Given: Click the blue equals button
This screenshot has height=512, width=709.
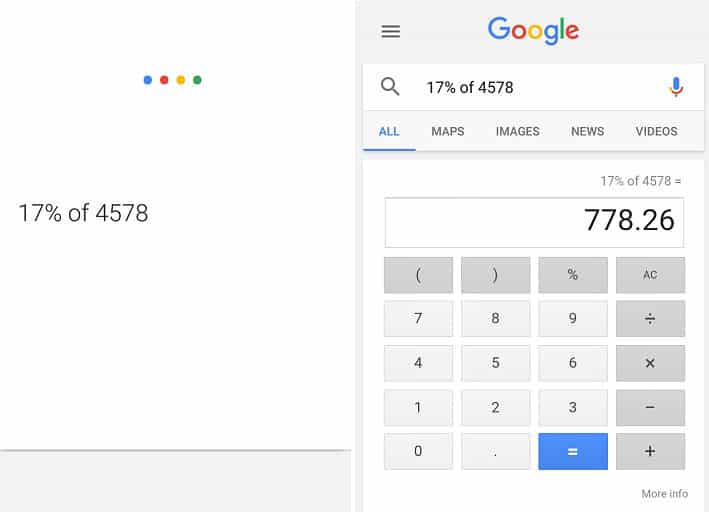Looking at the screenshot, I should click(573, 451).
